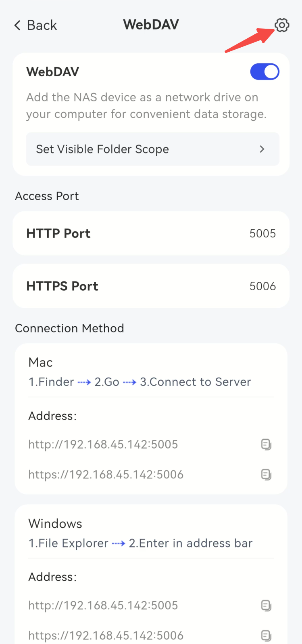Copy Windows https address with port 5006

click(266, 636)
